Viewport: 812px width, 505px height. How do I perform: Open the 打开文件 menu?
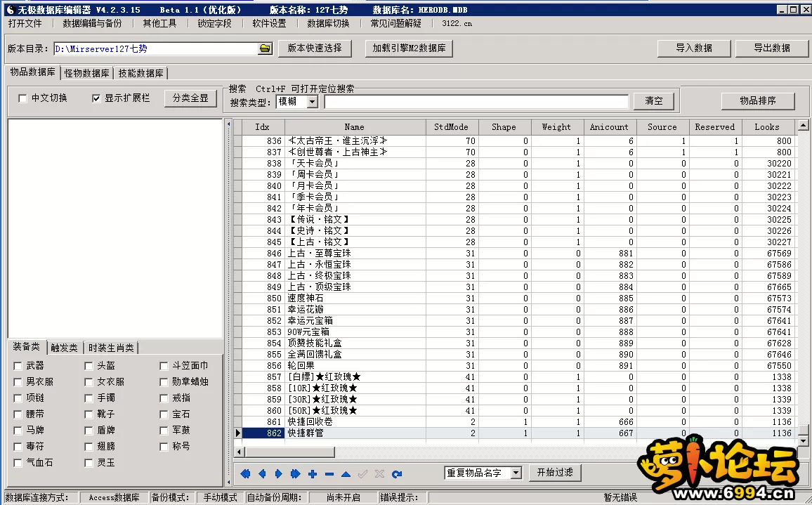(25, 23)
